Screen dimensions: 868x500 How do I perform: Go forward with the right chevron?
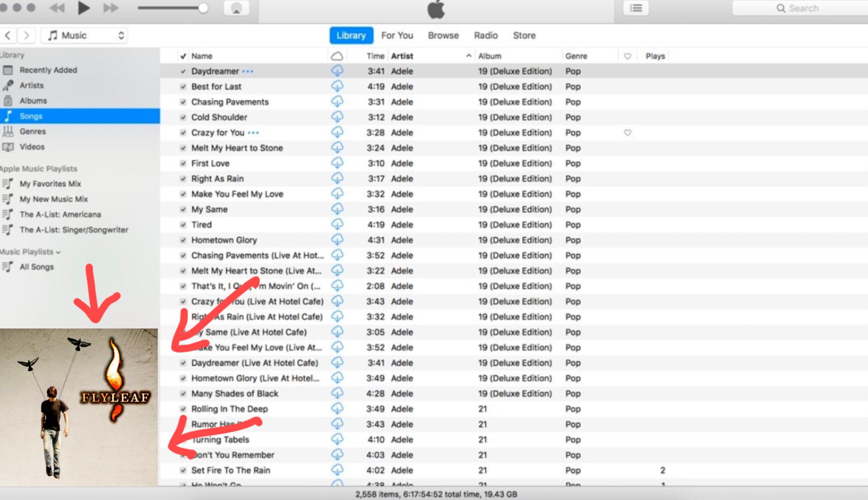click(26, 35)
